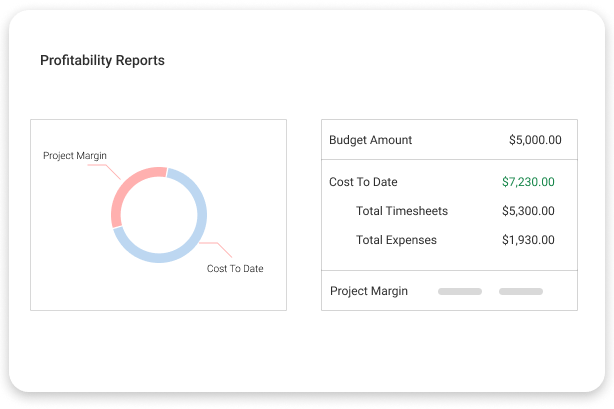Click the $1,930.00 expenses value
This screenshot has height=409, width=614.
point(528,240)
